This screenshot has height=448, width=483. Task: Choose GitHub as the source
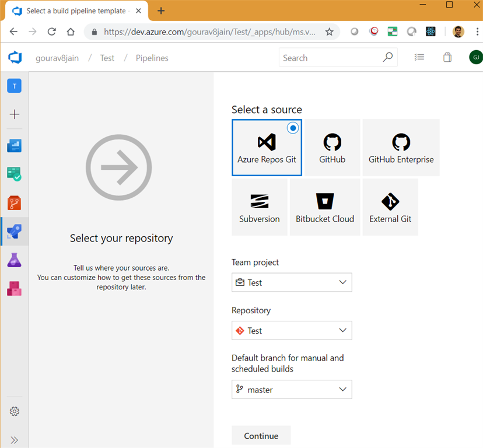point(332,148)
